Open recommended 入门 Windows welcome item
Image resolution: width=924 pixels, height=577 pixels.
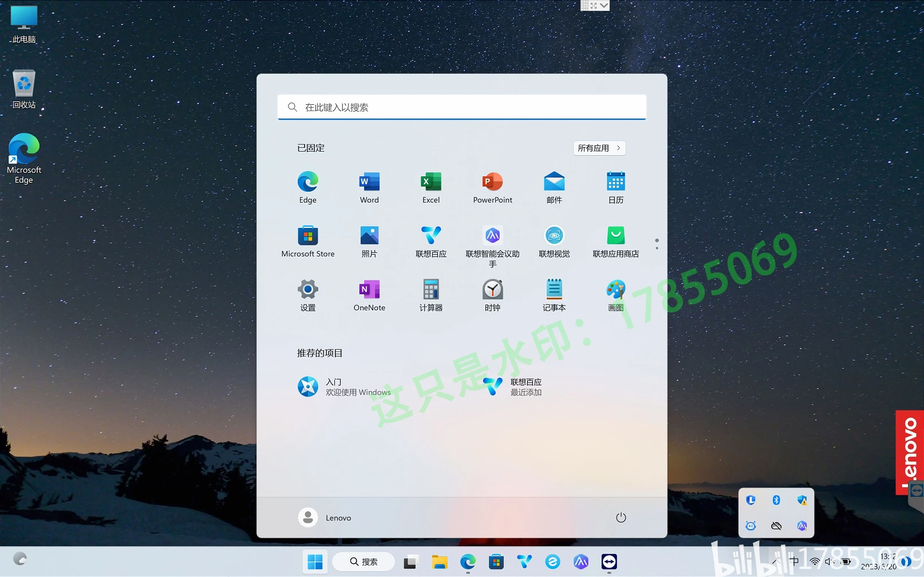[345, 387]
